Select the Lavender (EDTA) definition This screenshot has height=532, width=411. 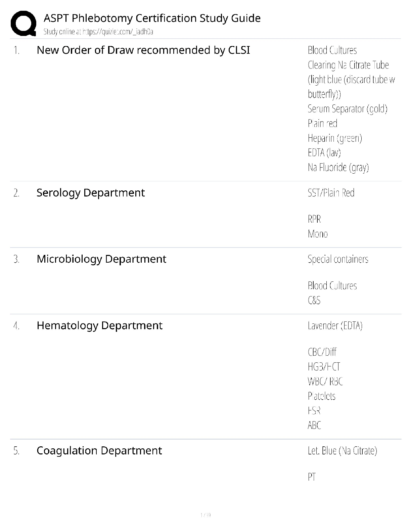click(x=335, y=325)
